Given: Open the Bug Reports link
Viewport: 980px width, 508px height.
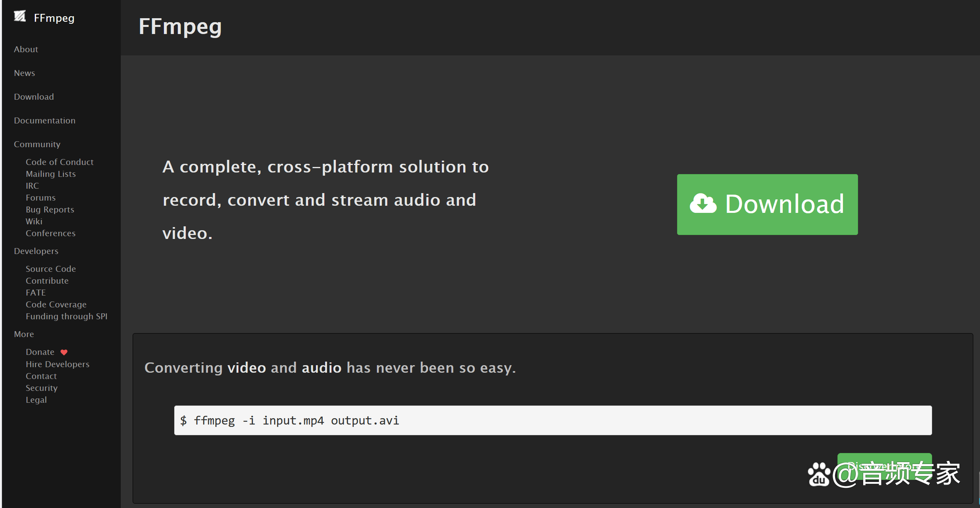Looking at the screenshot, I should [50, 210].
